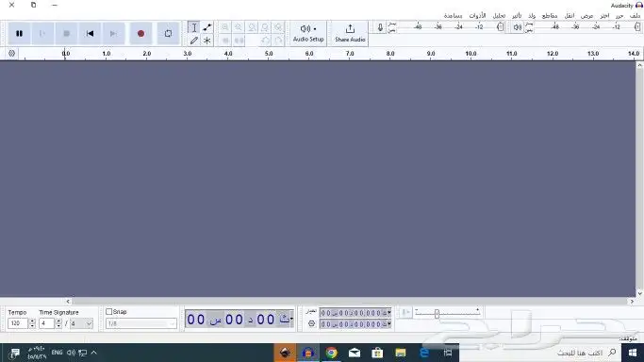Click Fit Selection to Width icon
The image size is (644, 362).
click(x=252, y=27)
